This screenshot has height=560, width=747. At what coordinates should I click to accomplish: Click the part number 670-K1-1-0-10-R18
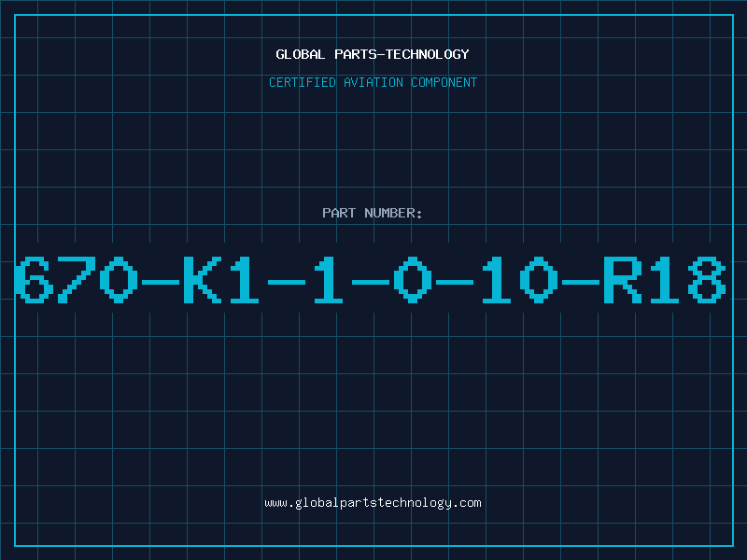click(371, 279)
